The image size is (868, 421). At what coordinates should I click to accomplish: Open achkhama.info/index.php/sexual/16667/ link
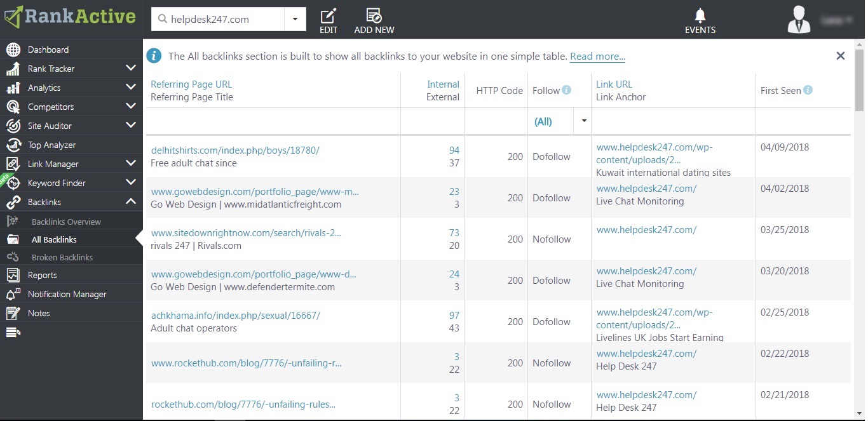[236, 316]
